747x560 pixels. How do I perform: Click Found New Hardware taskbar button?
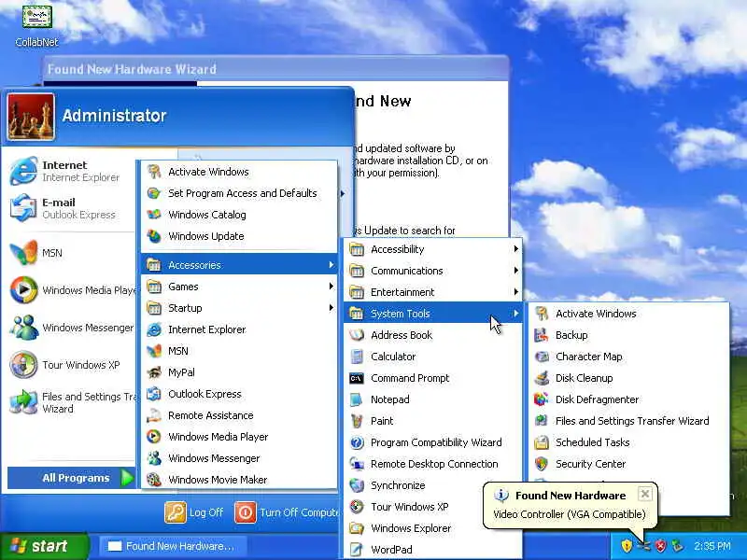(174, 546)
